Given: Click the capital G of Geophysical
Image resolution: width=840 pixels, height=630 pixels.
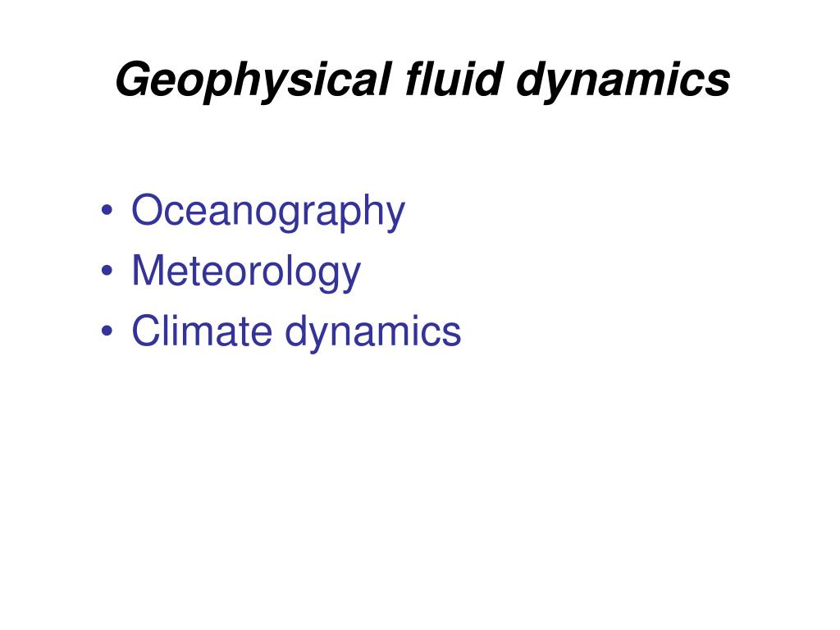Looking at the screenshot, I should click(x=132, y=78).
